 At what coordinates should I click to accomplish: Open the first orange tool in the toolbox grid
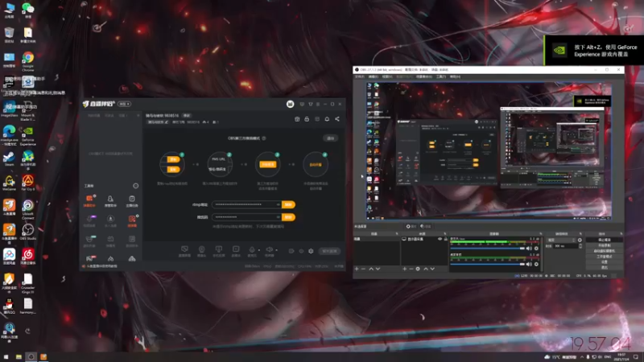coord(89,200)
